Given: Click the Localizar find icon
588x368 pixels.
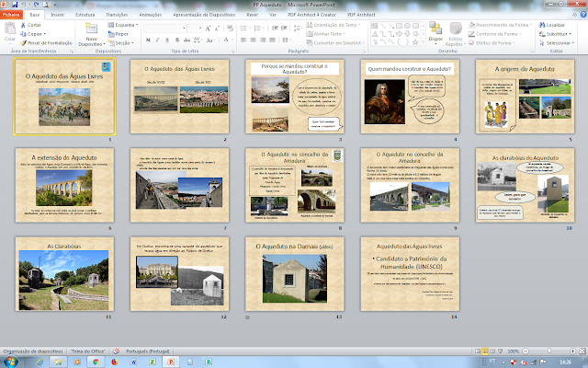Looking at the screenshot, I should pyautogui.click(x=542, y=25).
